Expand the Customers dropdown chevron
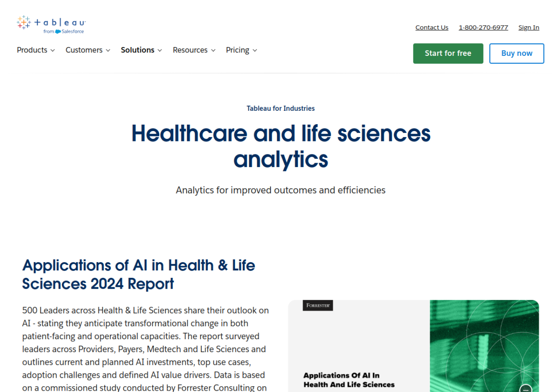The width and height of the screenshot is (554, 392). tap(108, 51)
